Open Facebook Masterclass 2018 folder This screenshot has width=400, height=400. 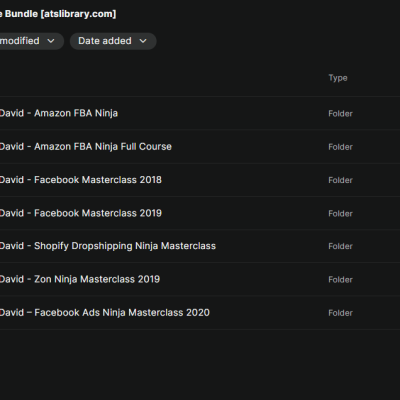(x=81, y=180)
